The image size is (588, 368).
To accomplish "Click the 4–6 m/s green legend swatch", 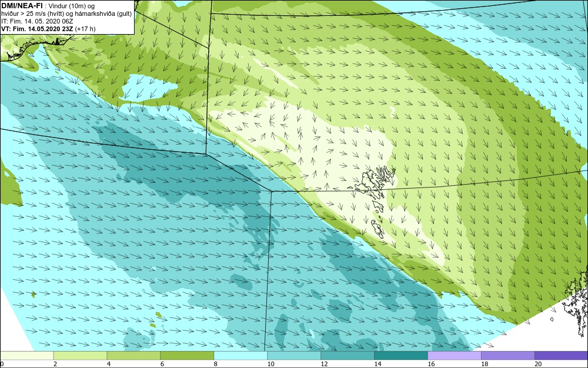I will (133, 355).
